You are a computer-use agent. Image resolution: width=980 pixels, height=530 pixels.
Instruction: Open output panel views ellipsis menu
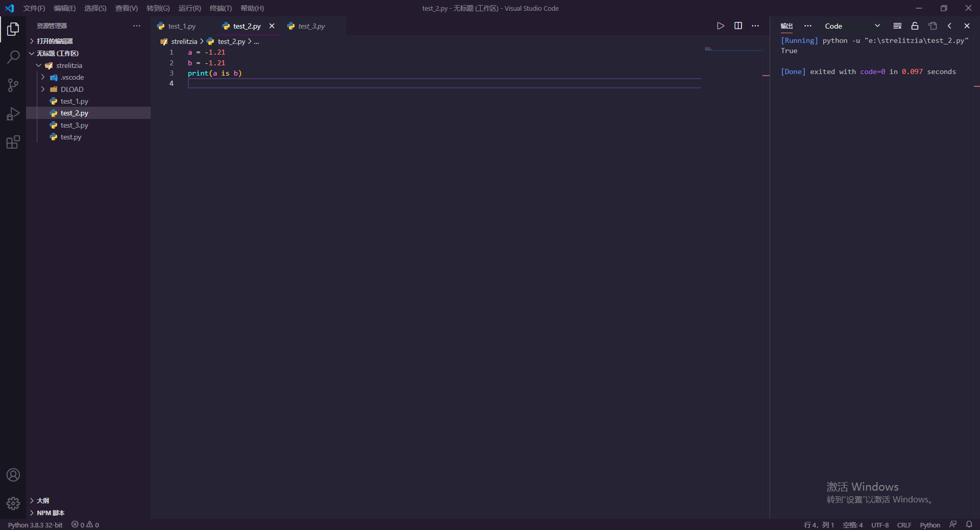click(x=807, y=26)
